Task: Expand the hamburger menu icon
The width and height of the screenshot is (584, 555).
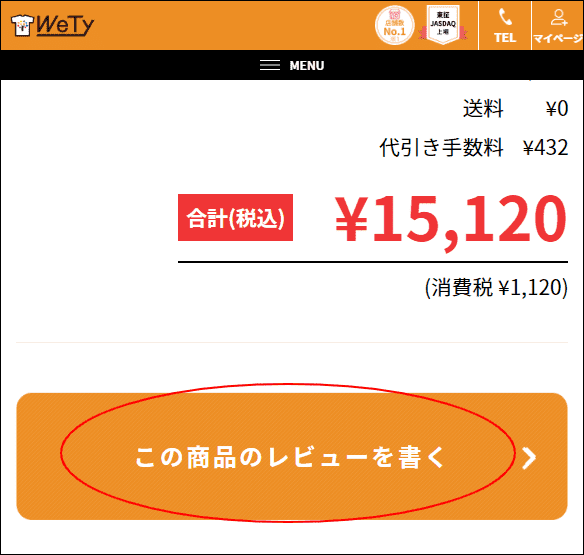Action: tap(270, 65)
